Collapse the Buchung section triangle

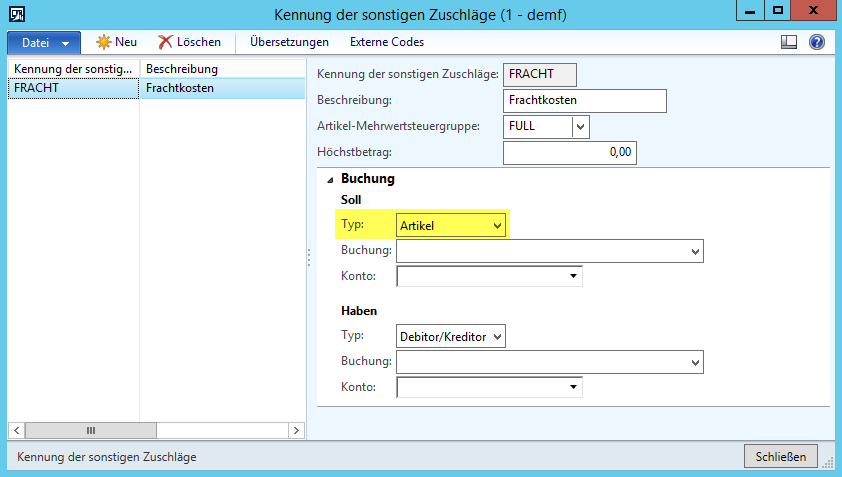[329, 180]
